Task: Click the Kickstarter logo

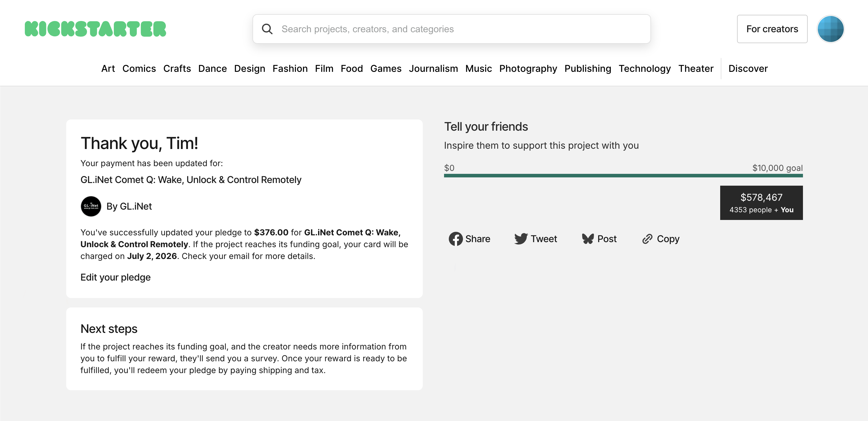Action: pos(95,29)
